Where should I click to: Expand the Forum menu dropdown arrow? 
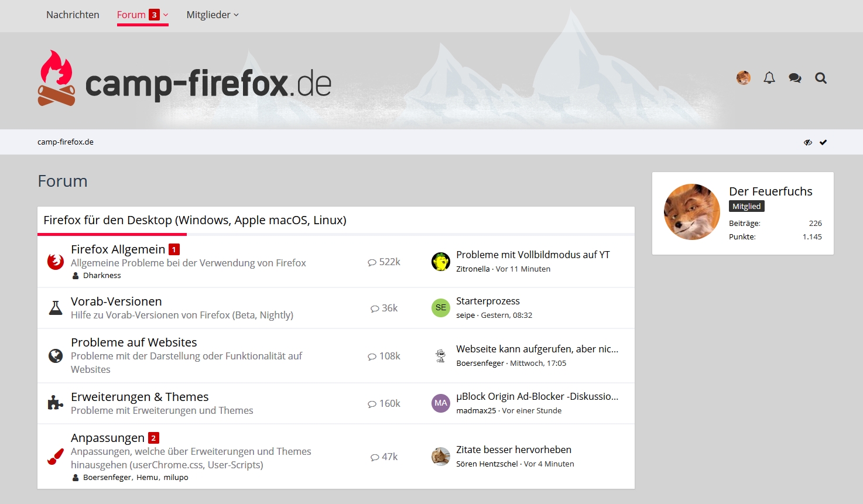[x=166, y=15]
